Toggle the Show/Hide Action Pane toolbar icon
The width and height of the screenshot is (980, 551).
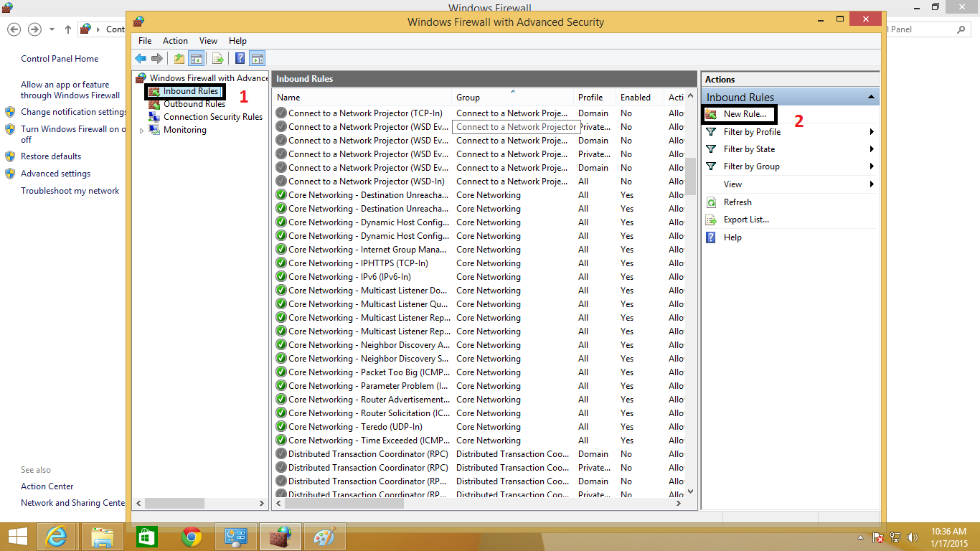(x=258, y=59)
